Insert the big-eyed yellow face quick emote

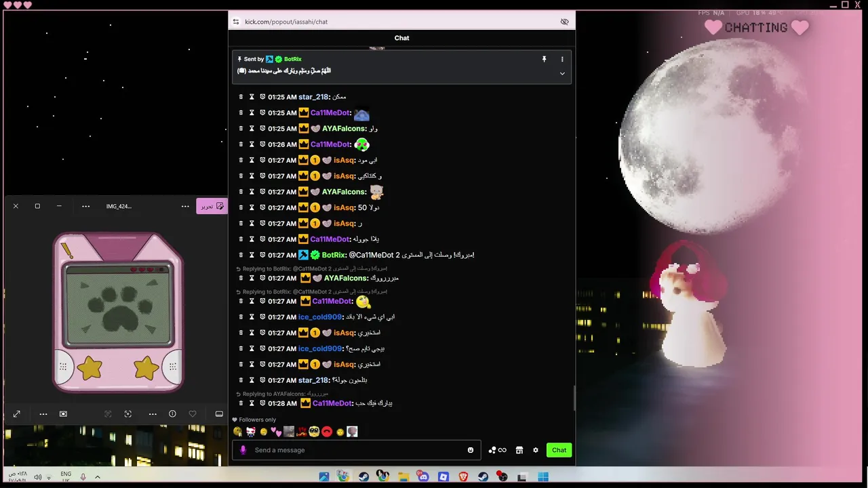314,432
